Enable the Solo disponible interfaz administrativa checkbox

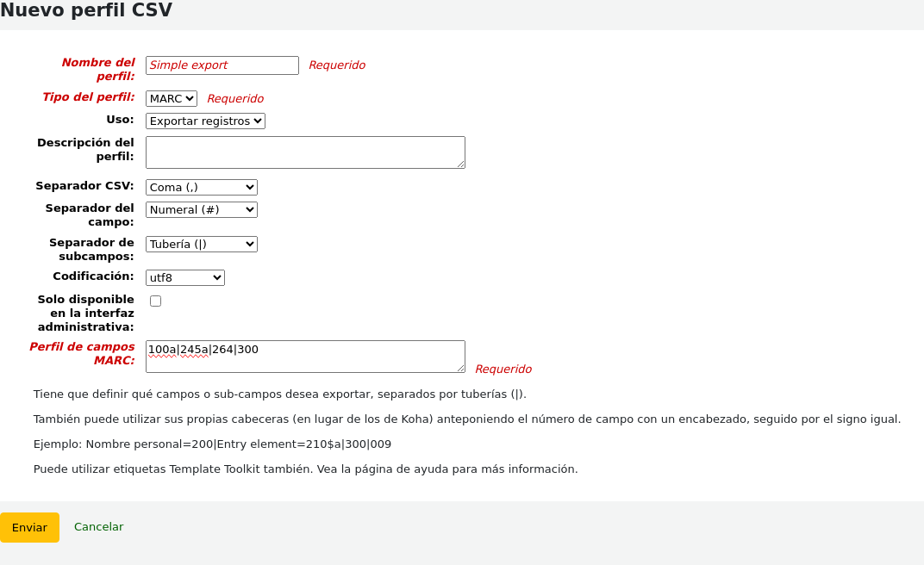pos(155,300)
